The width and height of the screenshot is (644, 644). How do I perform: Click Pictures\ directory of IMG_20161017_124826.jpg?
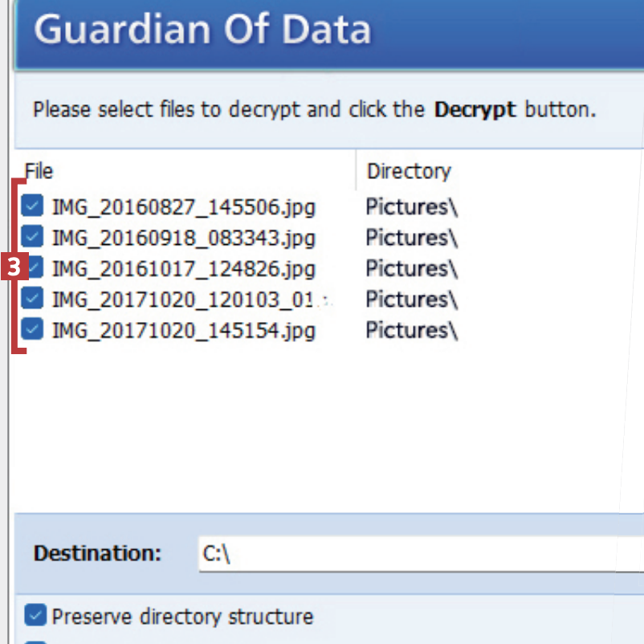point(411,269)
